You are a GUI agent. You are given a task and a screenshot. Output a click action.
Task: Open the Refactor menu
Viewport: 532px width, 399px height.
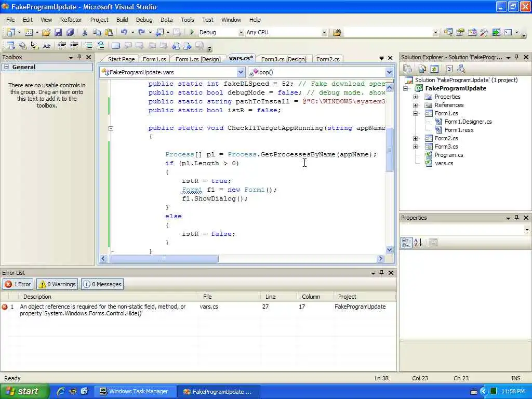(x=71, y=20)
